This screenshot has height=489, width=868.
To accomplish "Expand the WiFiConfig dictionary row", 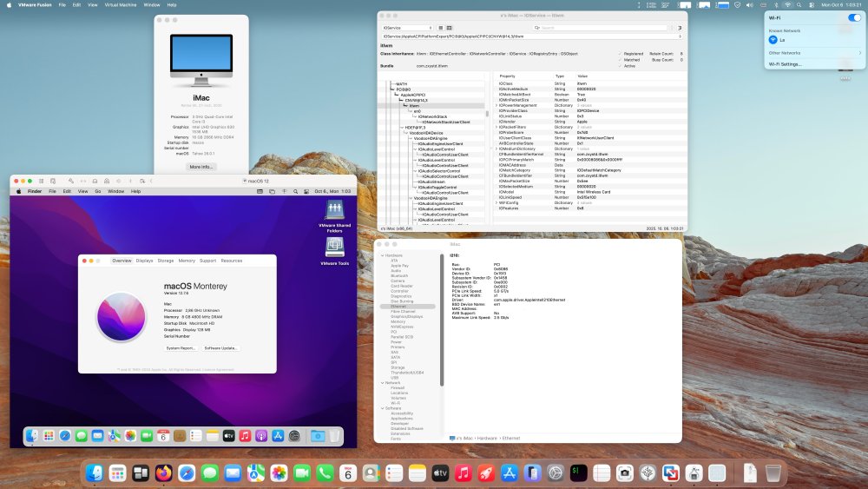I will tap(496, 202).
